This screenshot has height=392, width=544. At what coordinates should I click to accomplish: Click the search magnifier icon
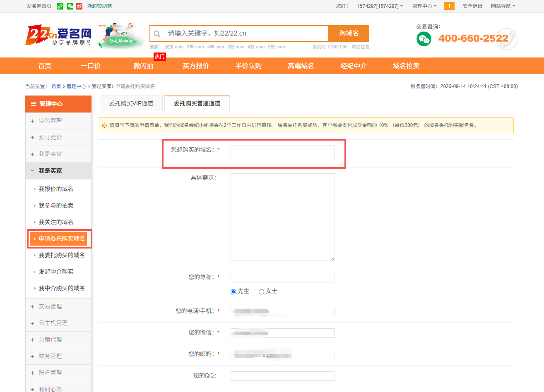(x=157, y=34)
